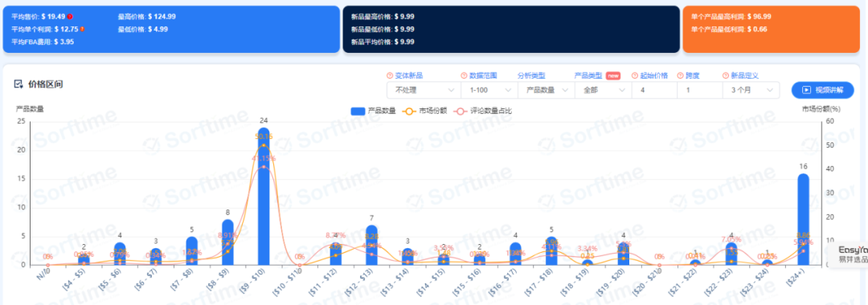
Task: Click the help icon next to 起始价格
Action: point(634,75)
